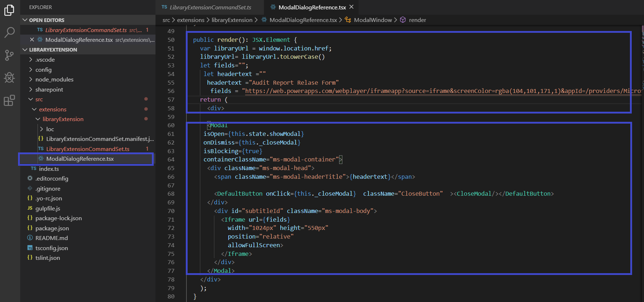Close the ModalDialogReference.tsx editor tab
644x302 pixels.
pos(351,7)
